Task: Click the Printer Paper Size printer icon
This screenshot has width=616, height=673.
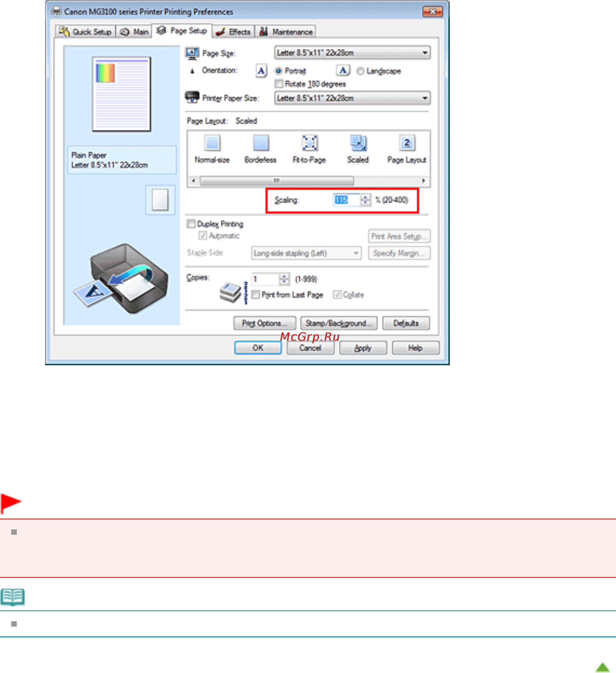Action: (192, 97)
